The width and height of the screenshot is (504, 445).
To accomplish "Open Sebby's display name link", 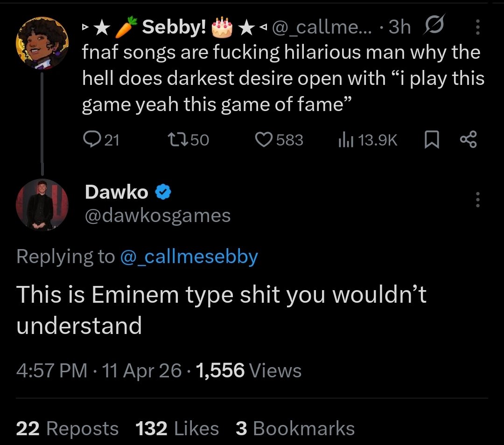I will (174, 27).
